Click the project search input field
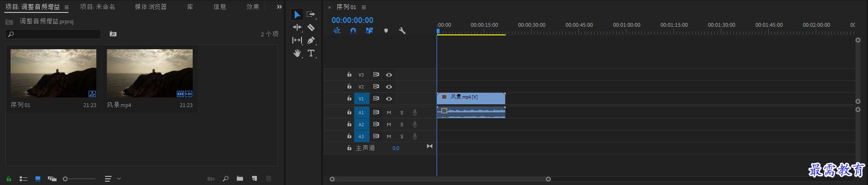The height and width of the screenshot is (185, 868). (x=53, y=34)
